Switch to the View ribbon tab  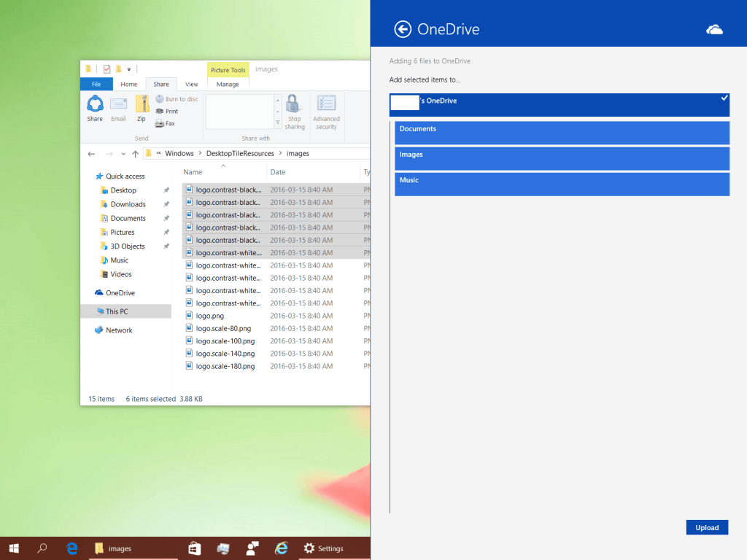pos(192,85)
